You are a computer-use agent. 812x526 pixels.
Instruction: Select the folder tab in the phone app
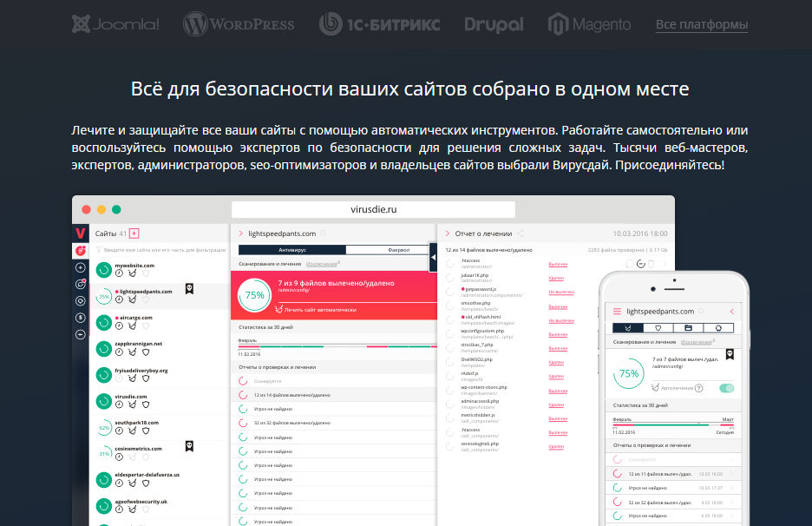[x=688, y=328]
